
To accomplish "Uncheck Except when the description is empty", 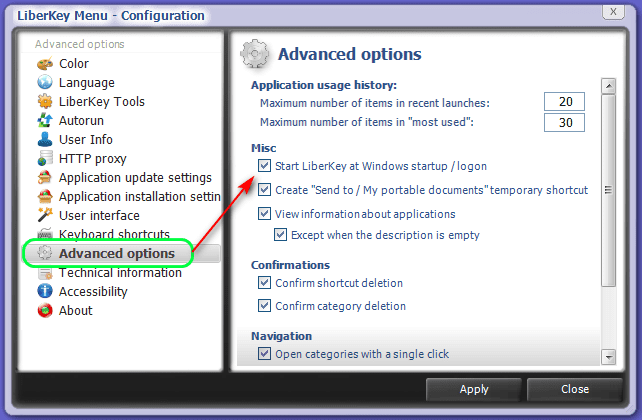I will (280, 235).
